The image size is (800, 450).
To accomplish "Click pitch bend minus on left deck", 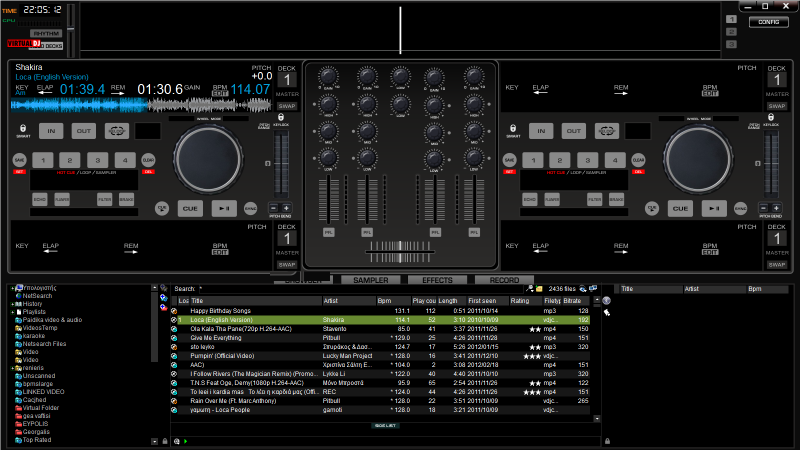I will 274,208.
